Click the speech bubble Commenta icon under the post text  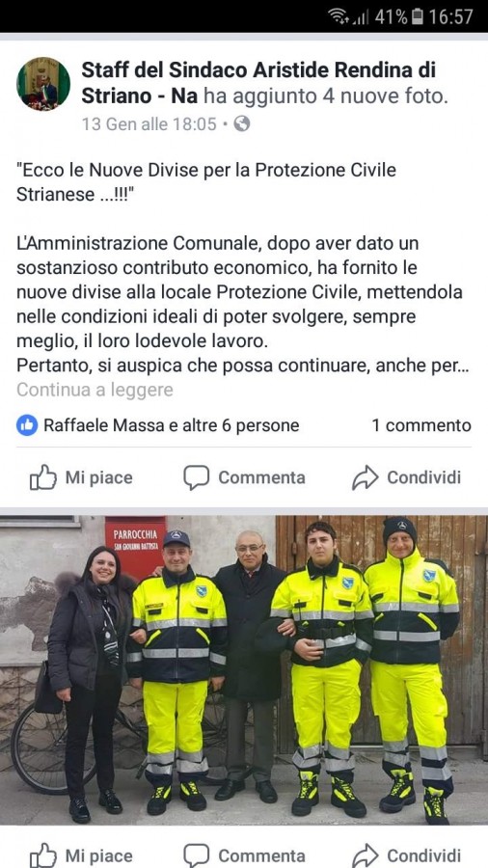point(196,477)
